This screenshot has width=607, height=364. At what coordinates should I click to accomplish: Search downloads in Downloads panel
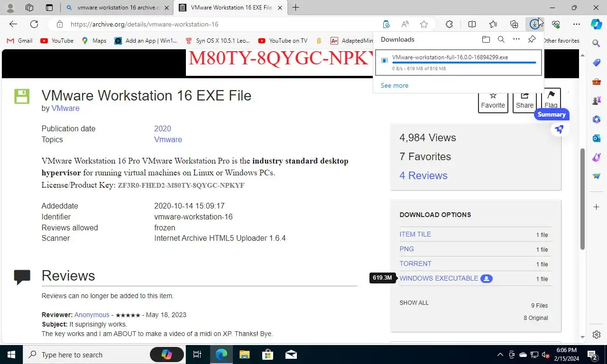[x=501, y=39]
